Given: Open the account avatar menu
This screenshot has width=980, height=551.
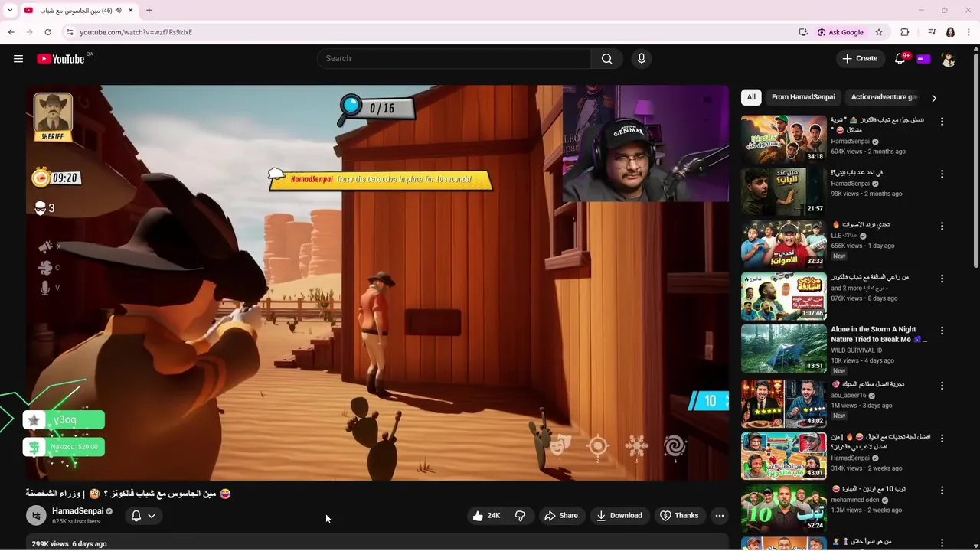Looking at the screenshot, I should [948, 59].
